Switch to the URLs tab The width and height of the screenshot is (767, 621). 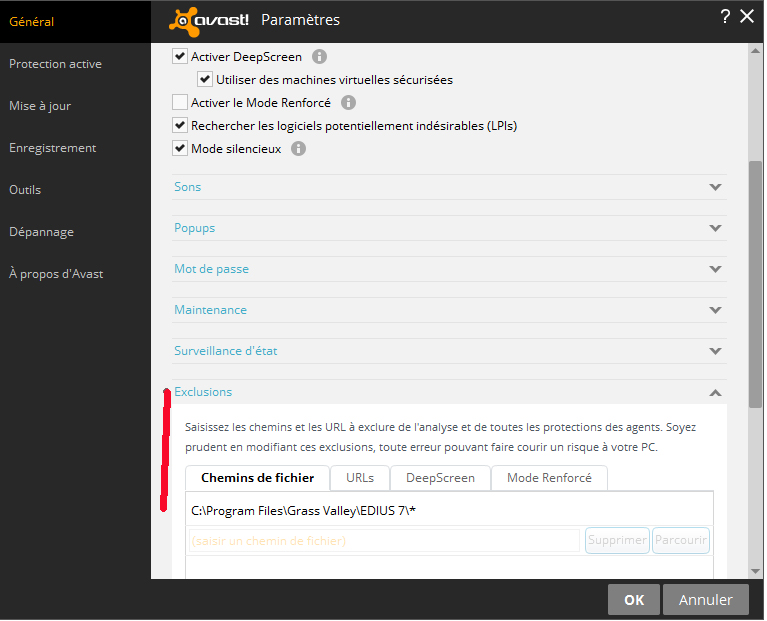361,479
